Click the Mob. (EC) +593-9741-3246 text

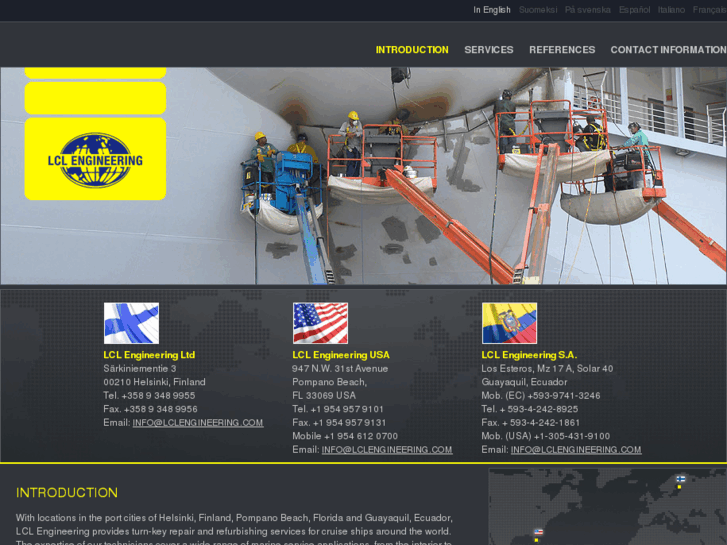(541, 396)
